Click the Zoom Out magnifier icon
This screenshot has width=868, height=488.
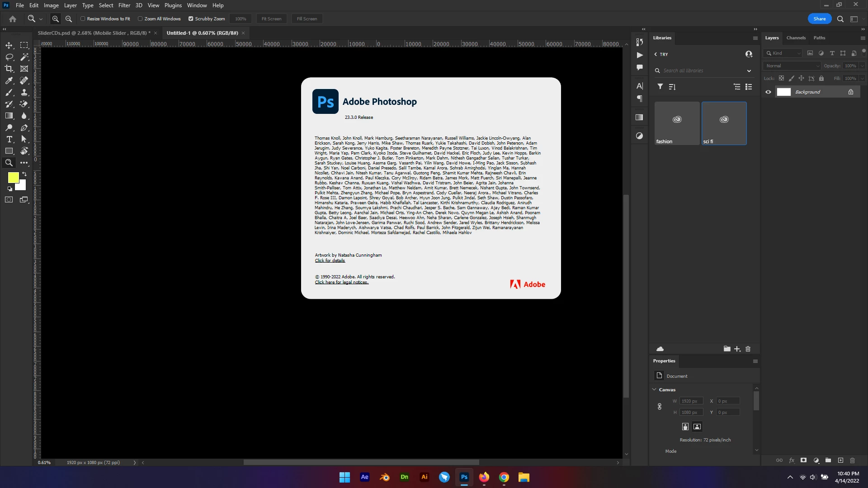coord(69,19)
